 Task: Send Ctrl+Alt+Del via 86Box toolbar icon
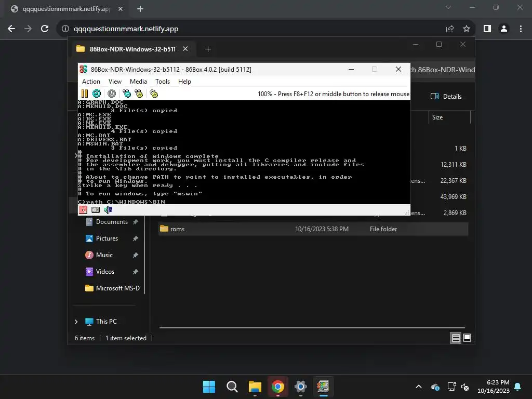click(127, 94)
